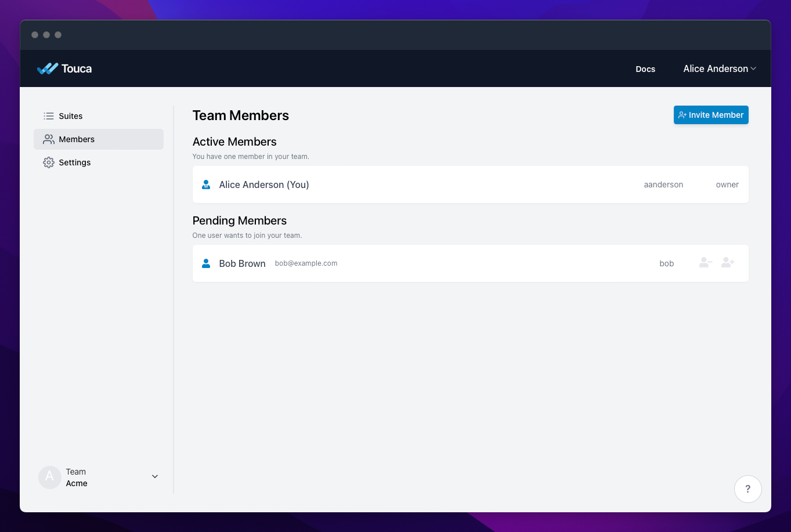Open the help question mark button
The width and height of the screenshot is (791, 532).
point(747,488)
